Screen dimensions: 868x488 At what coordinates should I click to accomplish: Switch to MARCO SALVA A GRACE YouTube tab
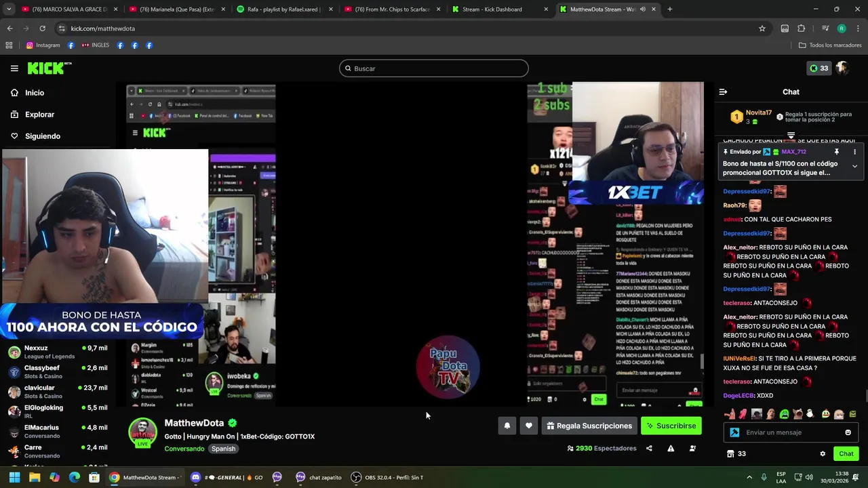pos(68,9)
